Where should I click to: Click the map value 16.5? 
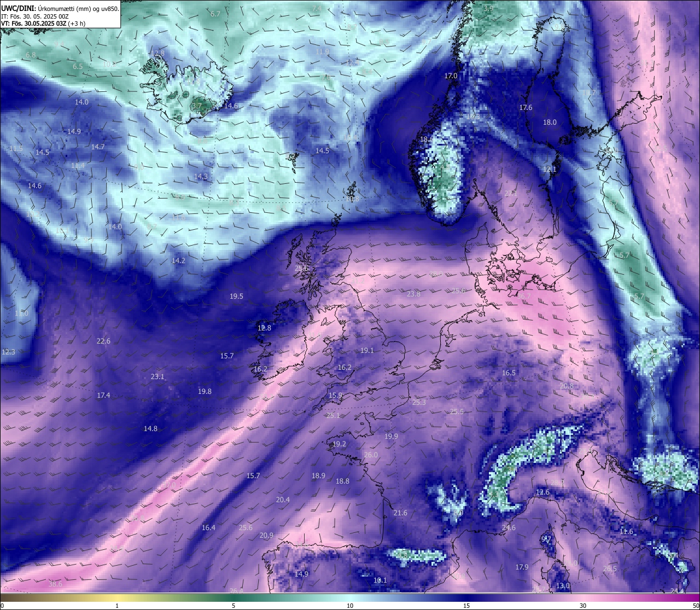pyautogui.click(x=509, y=373)
